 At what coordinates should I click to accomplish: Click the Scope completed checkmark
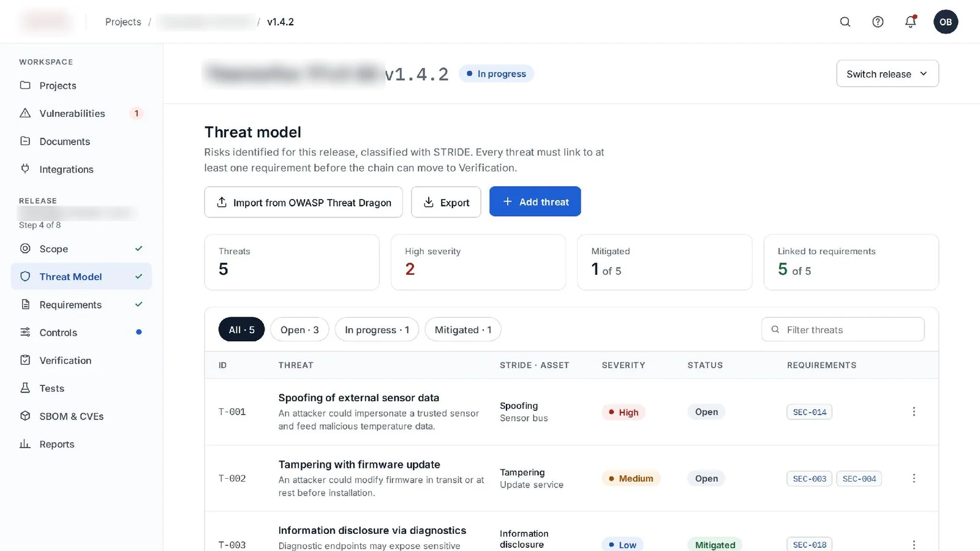(x=139, y=249)
